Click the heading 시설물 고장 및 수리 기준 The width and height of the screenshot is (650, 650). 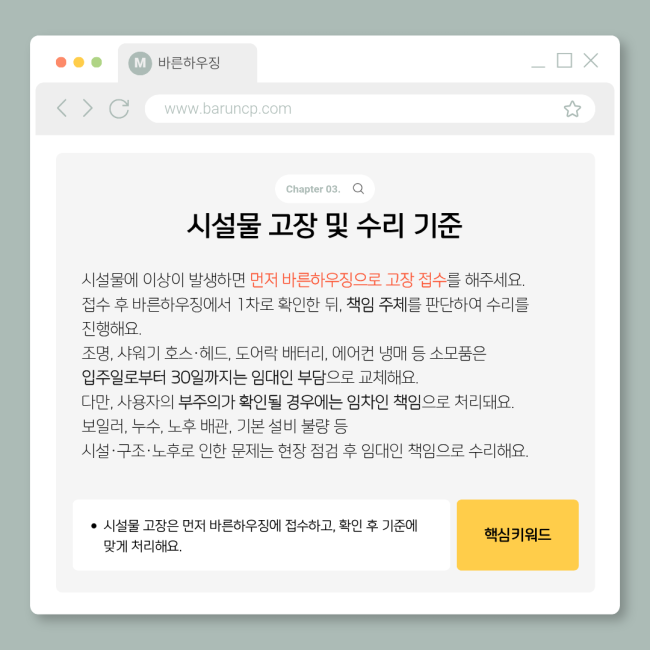click(325, 226)
